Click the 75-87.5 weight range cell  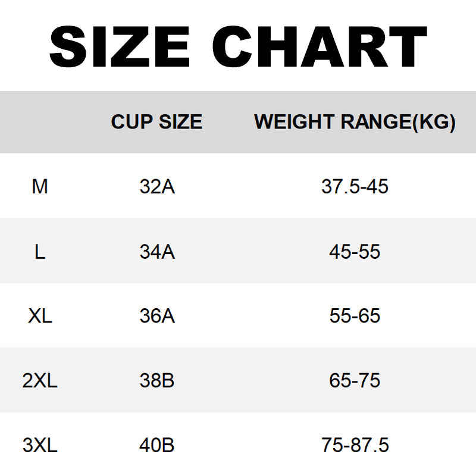pos(355,445)
